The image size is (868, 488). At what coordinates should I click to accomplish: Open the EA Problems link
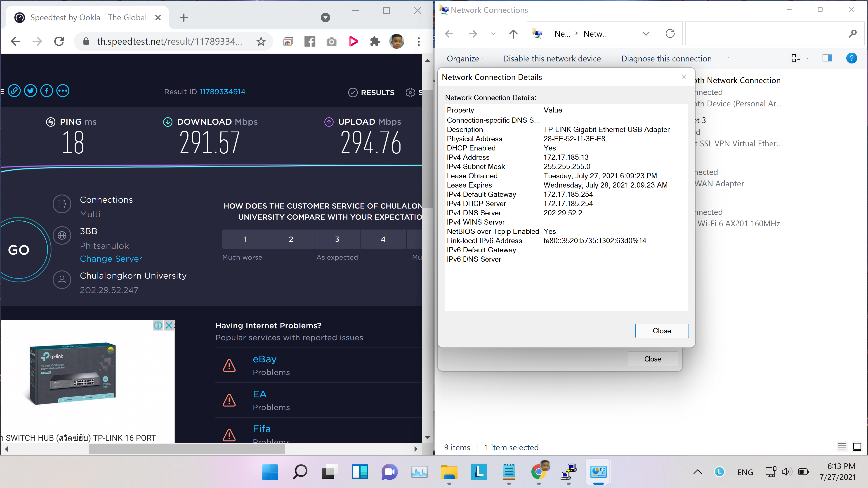(259, 394)
